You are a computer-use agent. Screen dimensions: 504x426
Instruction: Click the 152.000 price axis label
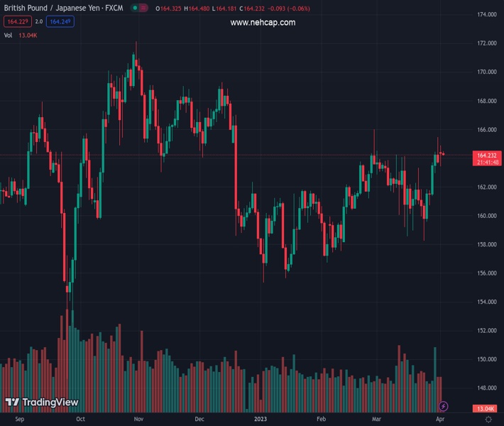point(487,331)
